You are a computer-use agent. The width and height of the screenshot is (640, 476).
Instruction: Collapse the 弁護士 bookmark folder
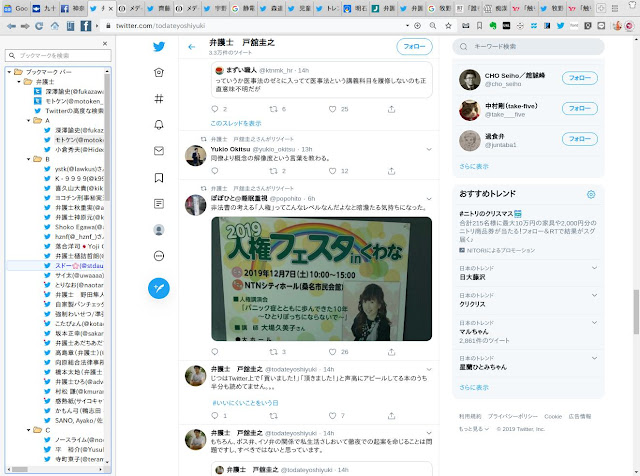tap(19, 82)
